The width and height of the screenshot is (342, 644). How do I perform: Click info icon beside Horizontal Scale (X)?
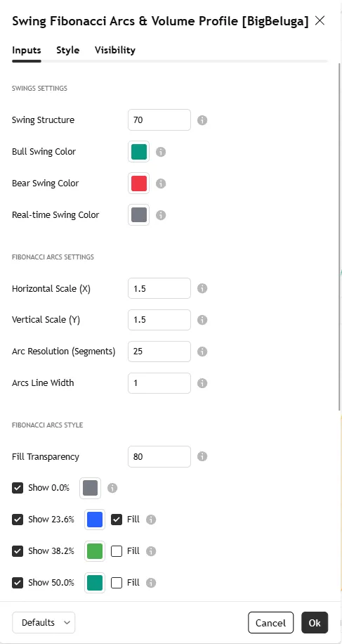click(202, 288)
